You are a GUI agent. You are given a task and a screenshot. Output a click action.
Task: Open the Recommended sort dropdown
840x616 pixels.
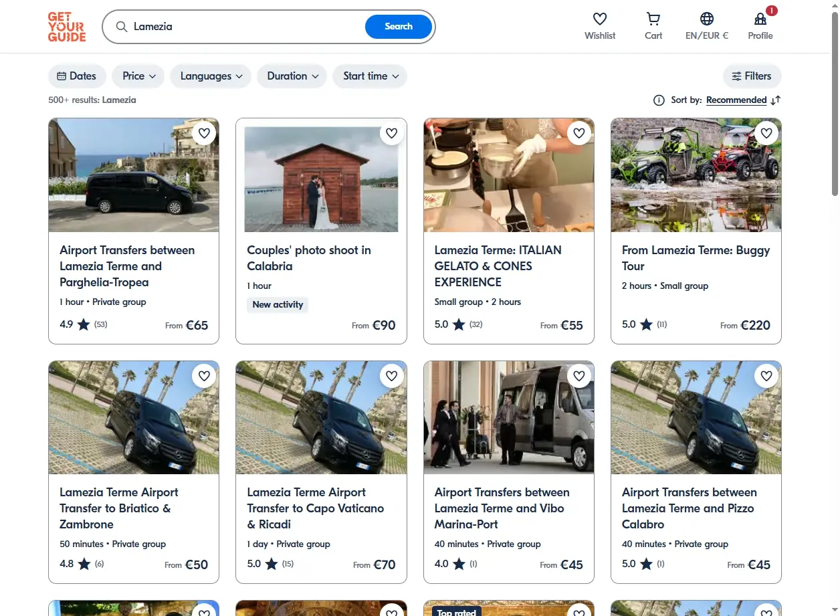(736, 100)
